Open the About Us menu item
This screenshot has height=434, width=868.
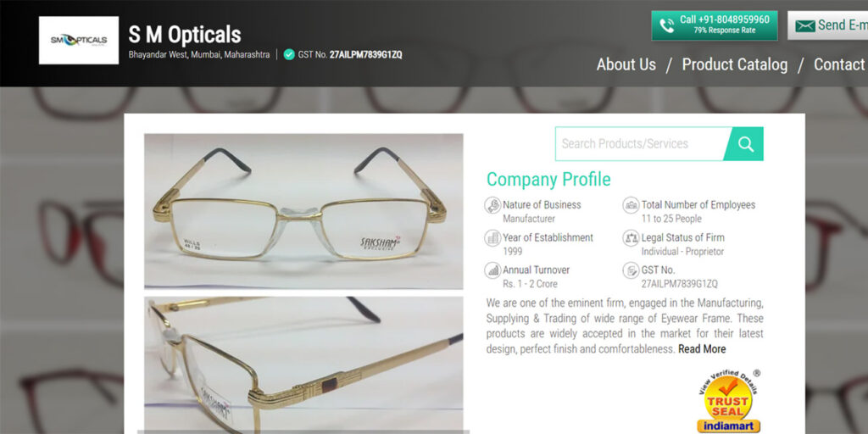tap(626, 64)
